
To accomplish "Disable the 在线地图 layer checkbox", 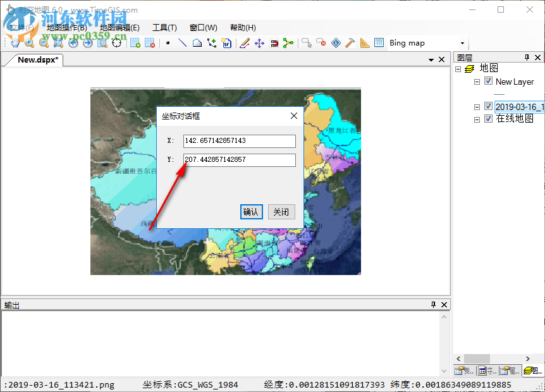I will click(489, 118).
